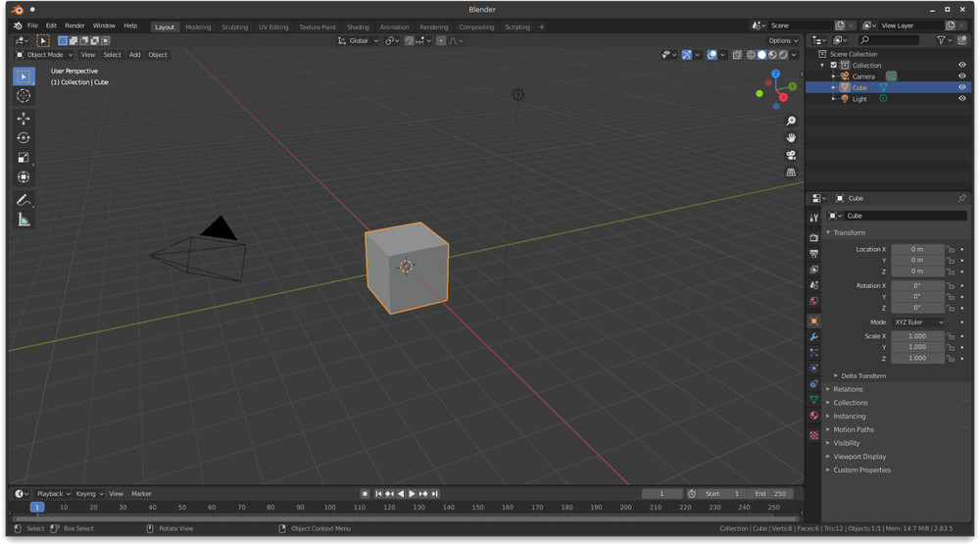
Task: Hide the Camera in the outliner
Action: (x=962, y=76)
